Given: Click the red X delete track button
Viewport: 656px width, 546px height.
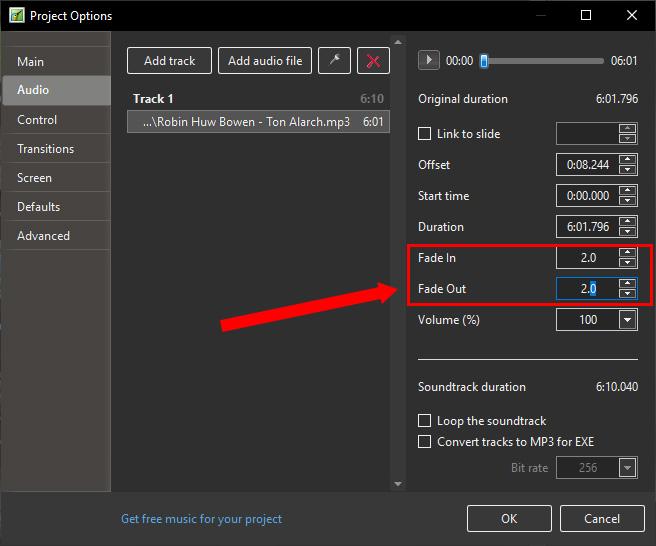Looking at the screenshot, I should pos(373,61).
